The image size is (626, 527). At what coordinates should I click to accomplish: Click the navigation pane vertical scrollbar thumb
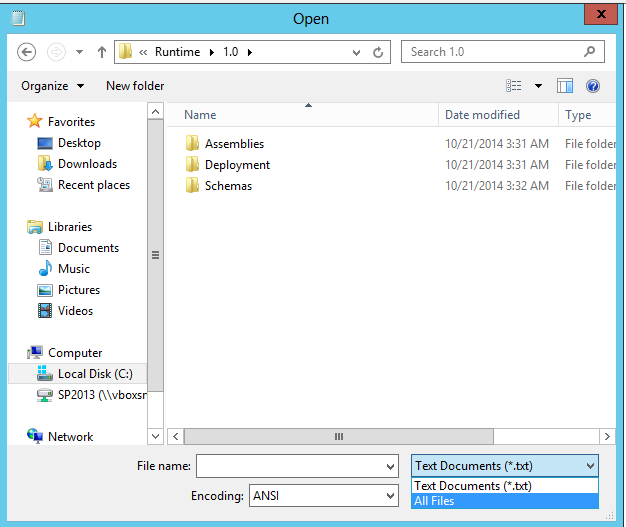point(155,255)
